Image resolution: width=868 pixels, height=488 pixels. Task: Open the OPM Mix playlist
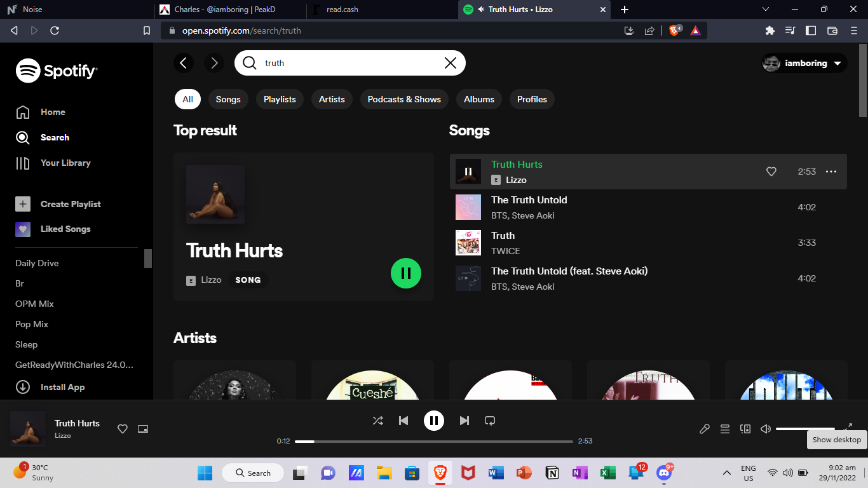(34, 304)
